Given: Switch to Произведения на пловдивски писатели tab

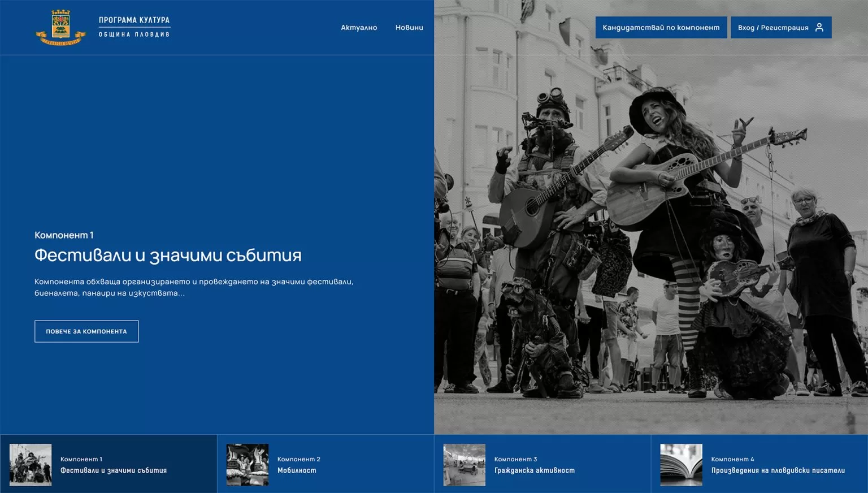Looking at the screenshot, I should [759, 464].
